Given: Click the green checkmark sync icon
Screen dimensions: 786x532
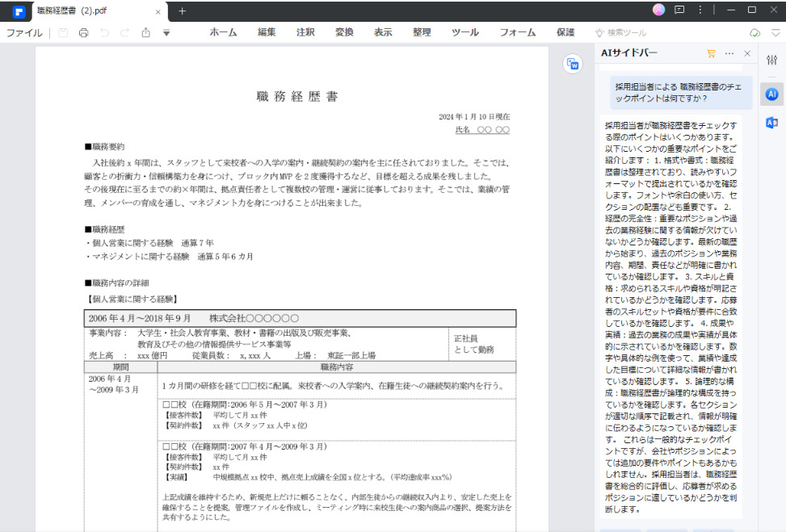Looking at the screenshot, I should click(x=756, y=33).
